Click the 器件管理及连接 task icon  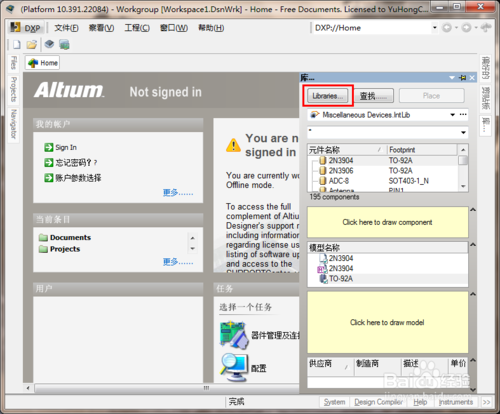pyautogui.click(x=234, y=334)
